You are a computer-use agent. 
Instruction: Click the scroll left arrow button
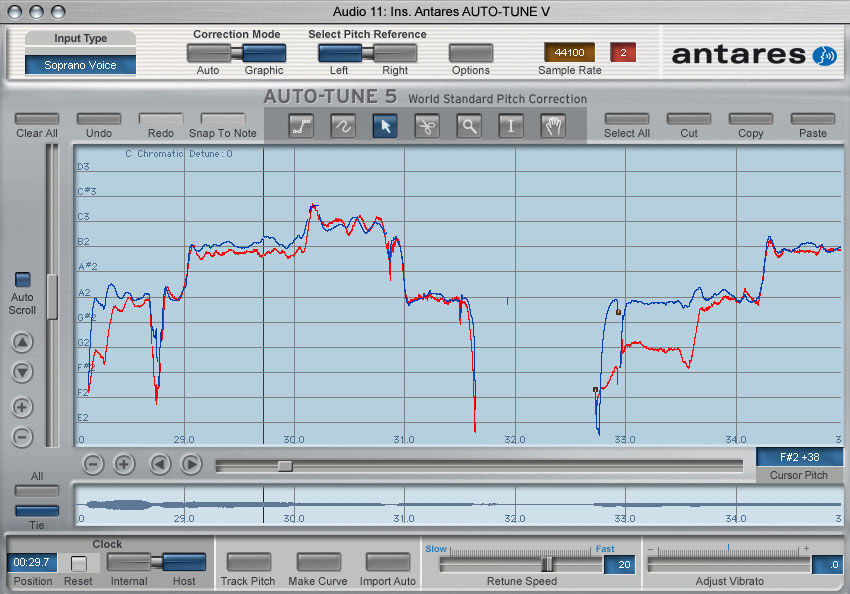[160, 464]
